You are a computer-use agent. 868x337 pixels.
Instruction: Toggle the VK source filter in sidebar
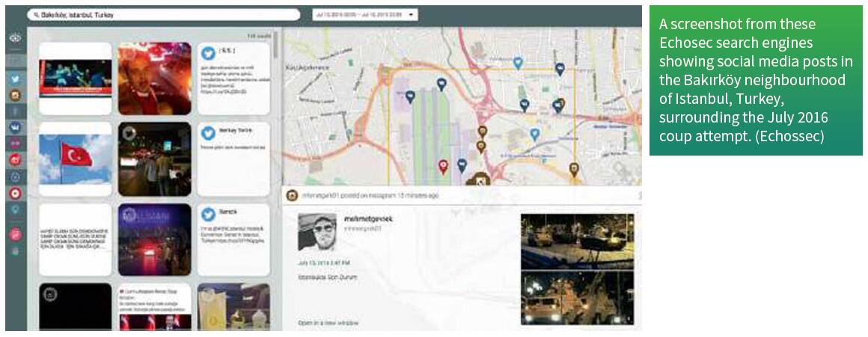pos(16,128)
